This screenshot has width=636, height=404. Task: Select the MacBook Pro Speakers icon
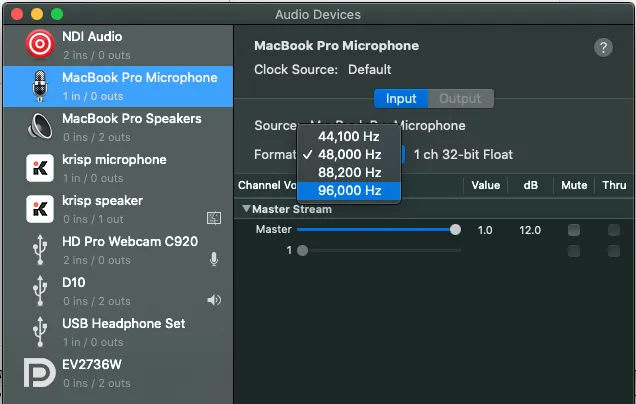40,126
